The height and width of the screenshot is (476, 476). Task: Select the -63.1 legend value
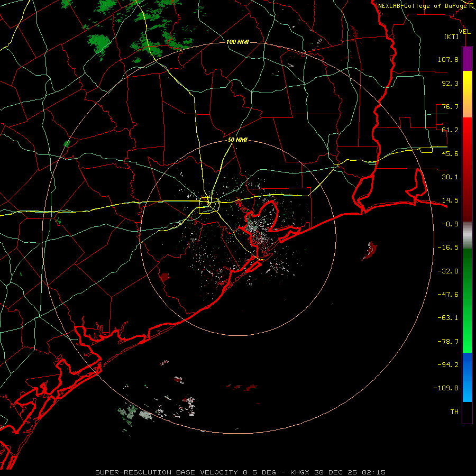tap(448, 318)
